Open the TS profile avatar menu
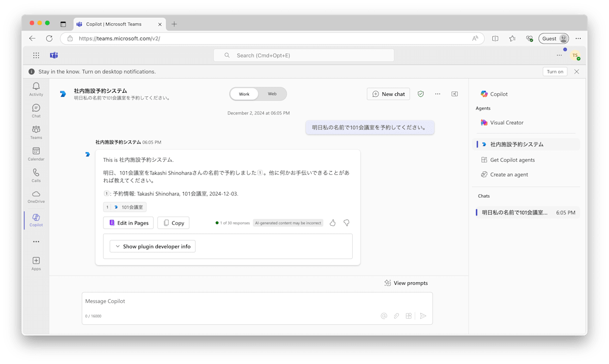This screenshot has width=609, height=364. pyautogui.click(x=575, y=56)
